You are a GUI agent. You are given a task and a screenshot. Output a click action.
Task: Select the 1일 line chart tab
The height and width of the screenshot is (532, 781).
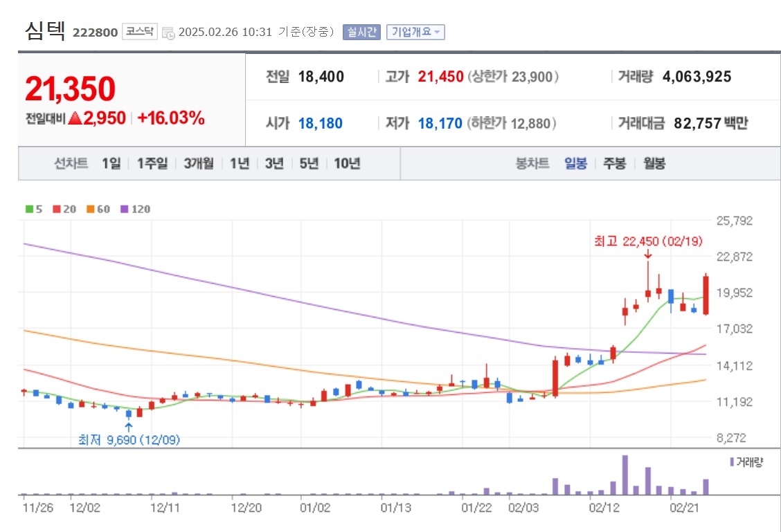[111, 163]
